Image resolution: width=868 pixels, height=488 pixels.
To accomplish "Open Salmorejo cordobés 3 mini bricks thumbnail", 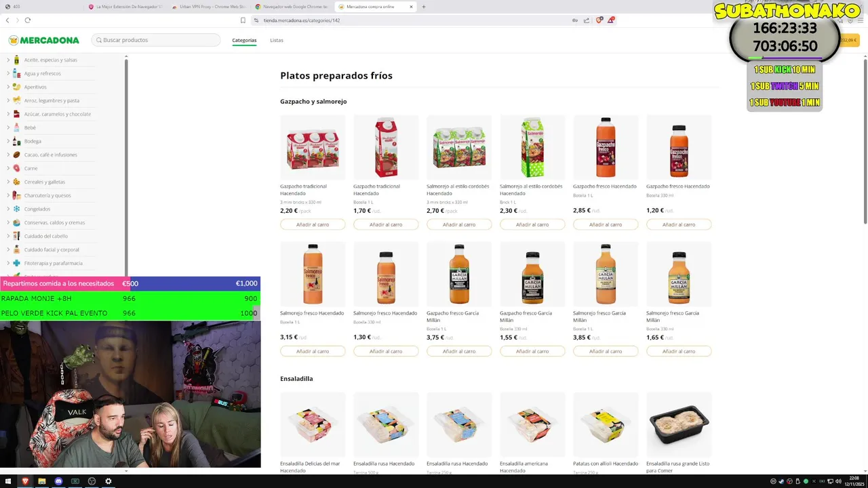I will pyautogui.click(x=459, y=147).
